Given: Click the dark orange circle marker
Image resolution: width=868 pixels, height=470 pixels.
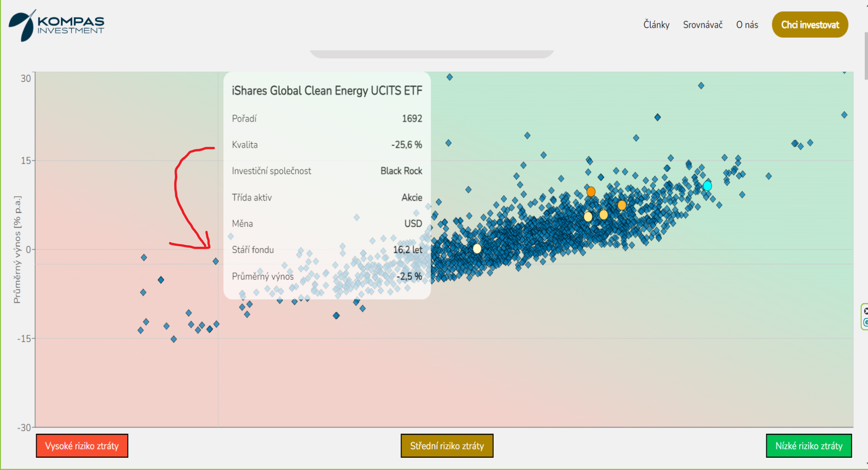Looking at the screenshot, I should [x=591, y=192].
